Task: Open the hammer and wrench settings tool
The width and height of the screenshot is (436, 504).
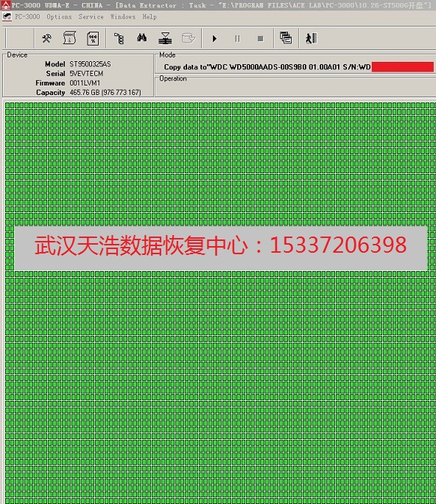Action: tap(46, 38)
